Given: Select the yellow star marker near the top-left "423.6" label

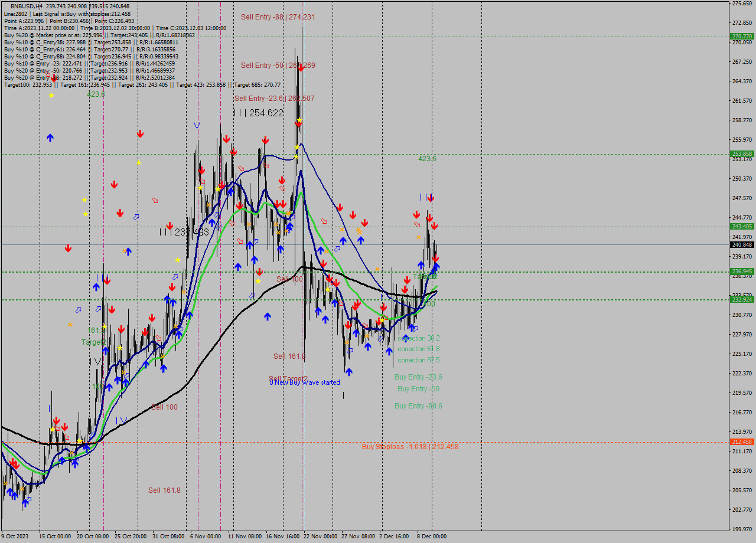Looking at the screenshot, I should [x=51, y=95].
